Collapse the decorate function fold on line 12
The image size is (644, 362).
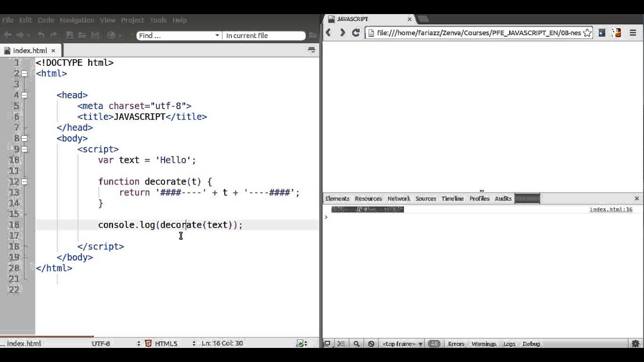[x=24, y=182]
